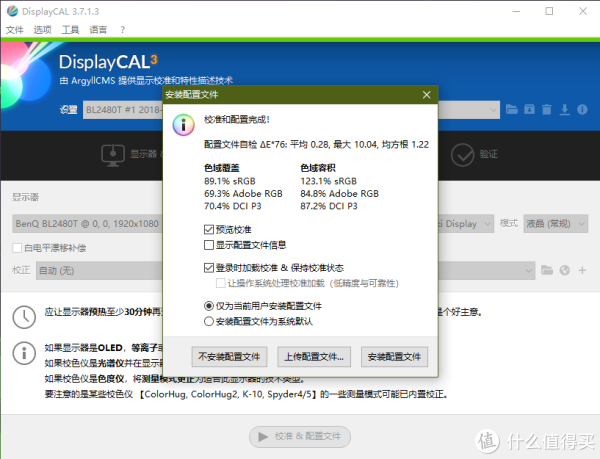This screenshot has width=600, height=459.
Task: Click the 70.4% DCI P3 coverage text
Action: tap(233, 206)
